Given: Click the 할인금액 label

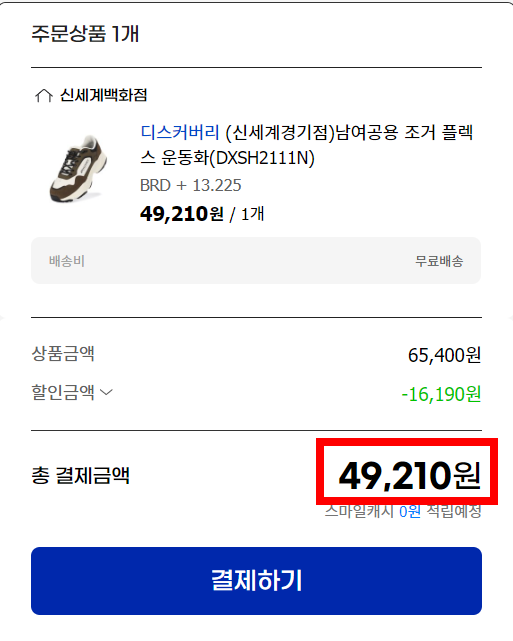Looking at the screenshot, I should pos(63,392).
